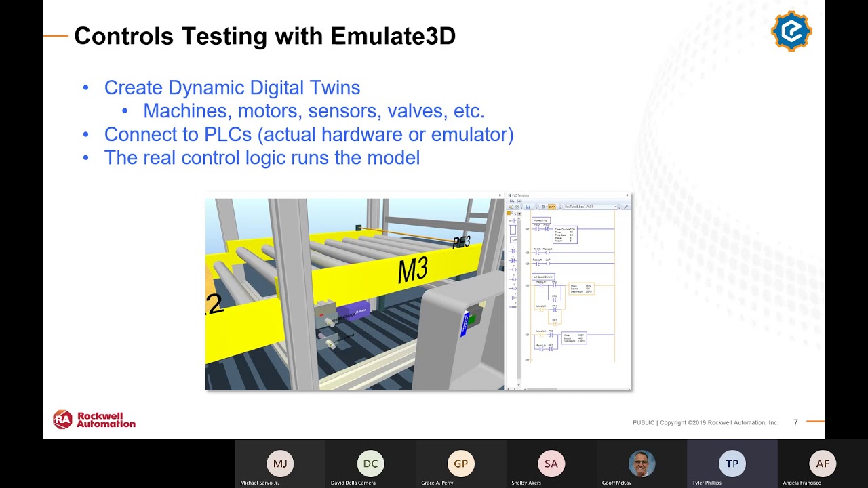The image size is (868, 488).
Task: Click 'Create Dynamic Digital Twins' bullet
Action: click(x=232, y=87)
